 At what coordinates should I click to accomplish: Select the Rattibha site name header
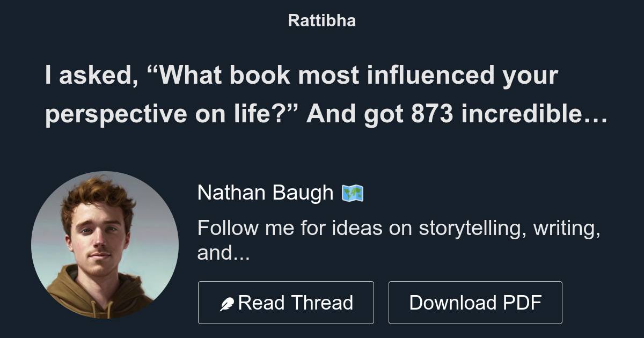(x=321, y=21)
